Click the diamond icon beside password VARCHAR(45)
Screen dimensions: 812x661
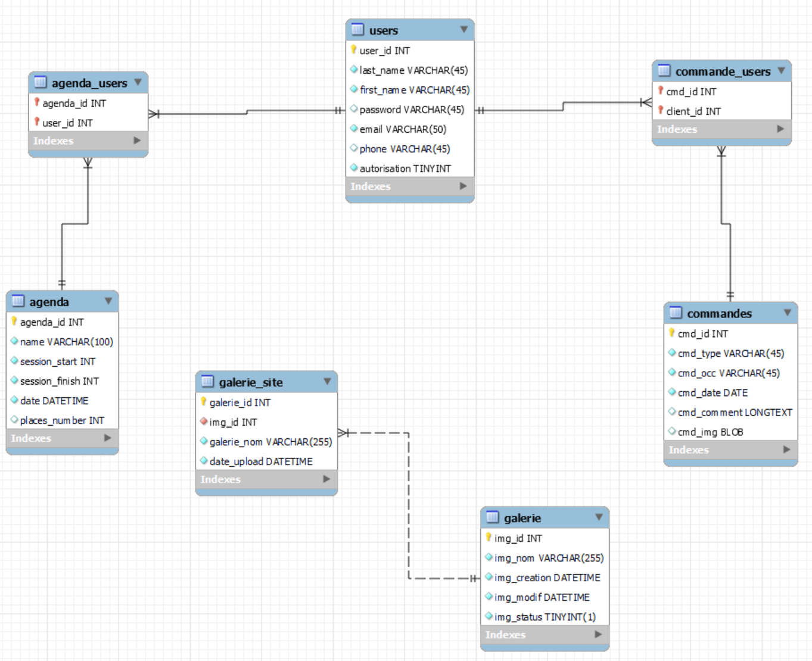(x=354, y=109)
